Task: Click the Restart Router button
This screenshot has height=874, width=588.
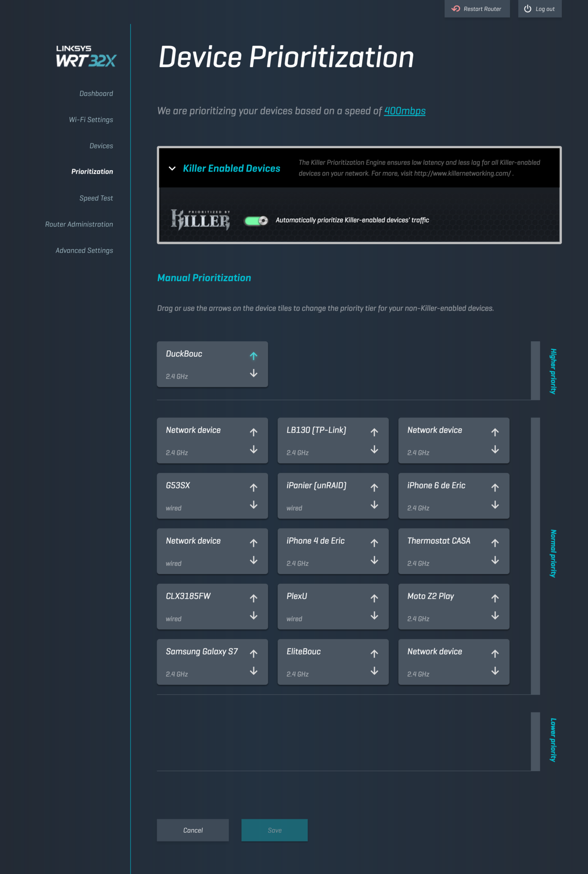Action: (477, 9)
